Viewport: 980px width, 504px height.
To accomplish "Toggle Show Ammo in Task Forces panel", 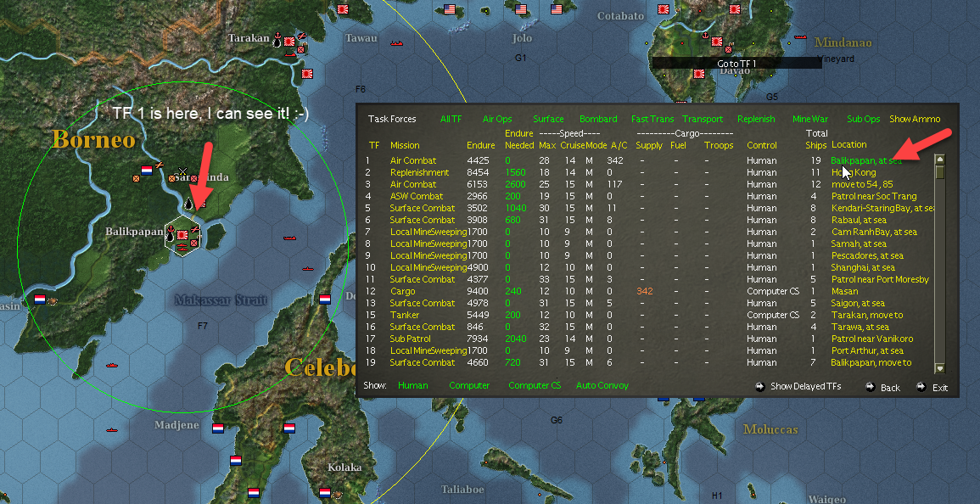I will click(x=915, y=119).
